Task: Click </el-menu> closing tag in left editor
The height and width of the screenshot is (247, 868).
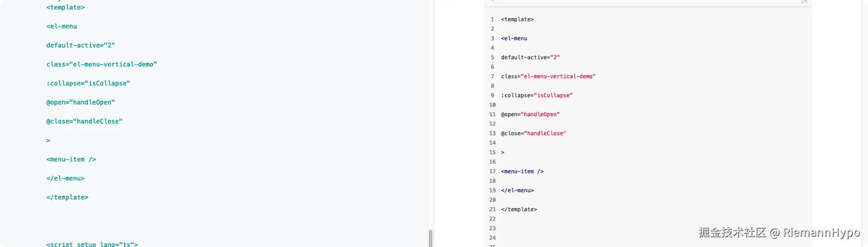Action: pos(65,178)
